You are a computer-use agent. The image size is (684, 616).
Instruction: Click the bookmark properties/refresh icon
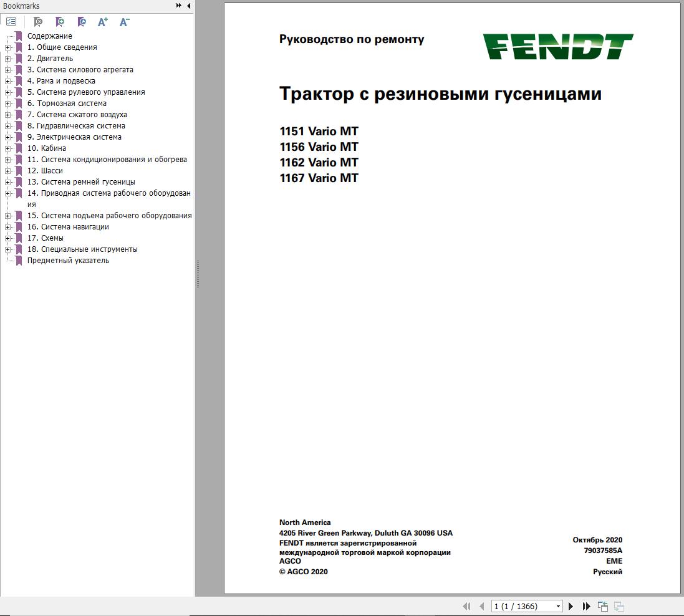coord(82,21)
